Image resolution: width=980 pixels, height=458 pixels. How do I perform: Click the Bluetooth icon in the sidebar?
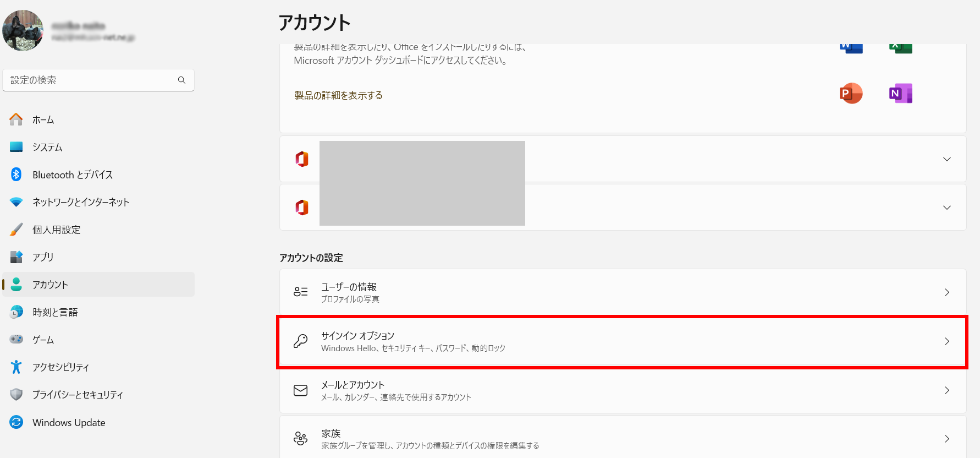pos(16,175)
